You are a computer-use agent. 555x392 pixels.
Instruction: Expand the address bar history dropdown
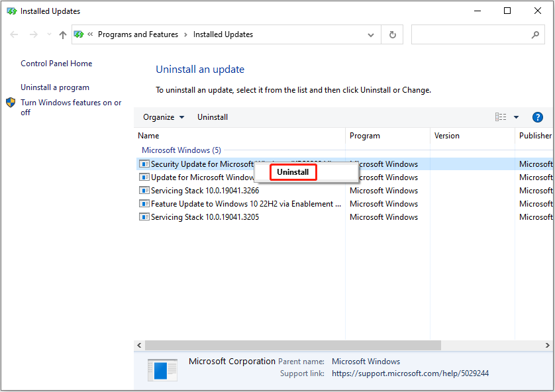[371, 35]
